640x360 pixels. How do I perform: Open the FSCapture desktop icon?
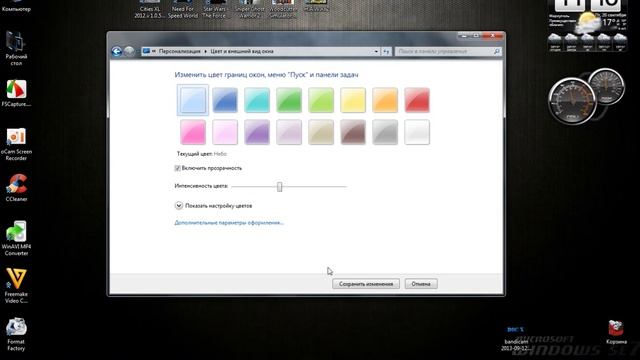click(16, 93)
